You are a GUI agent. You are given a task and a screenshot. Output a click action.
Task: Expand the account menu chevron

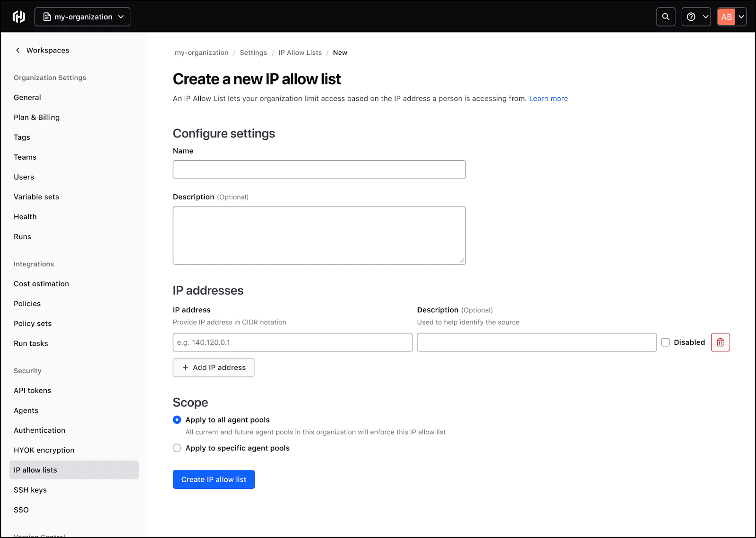741,17
